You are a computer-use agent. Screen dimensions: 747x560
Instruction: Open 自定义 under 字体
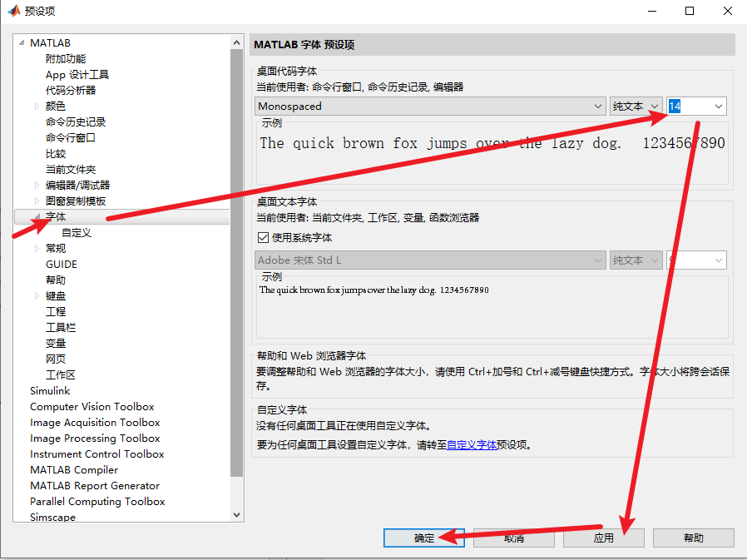(77, 233)
